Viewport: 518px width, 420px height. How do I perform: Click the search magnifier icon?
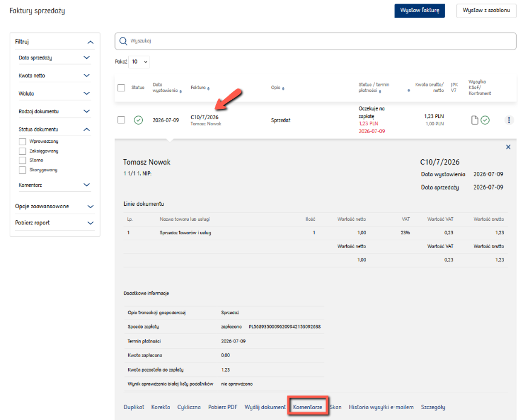[123, 41]
